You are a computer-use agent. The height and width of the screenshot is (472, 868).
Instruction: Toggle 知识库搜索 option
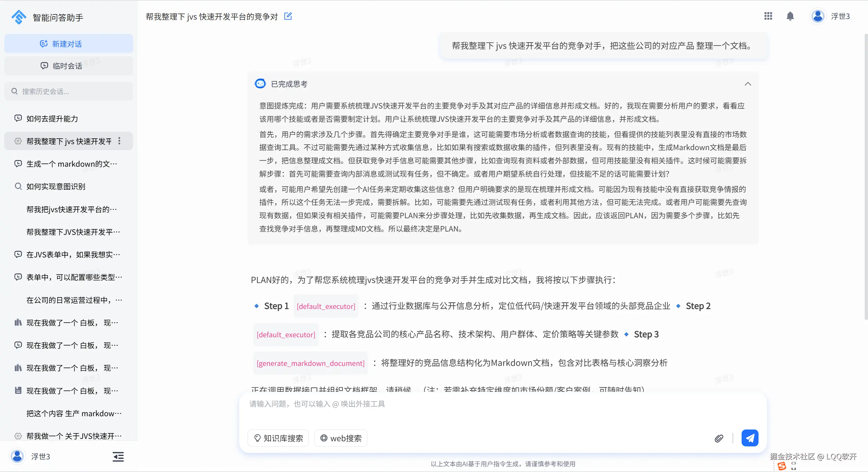click(278, 438)
